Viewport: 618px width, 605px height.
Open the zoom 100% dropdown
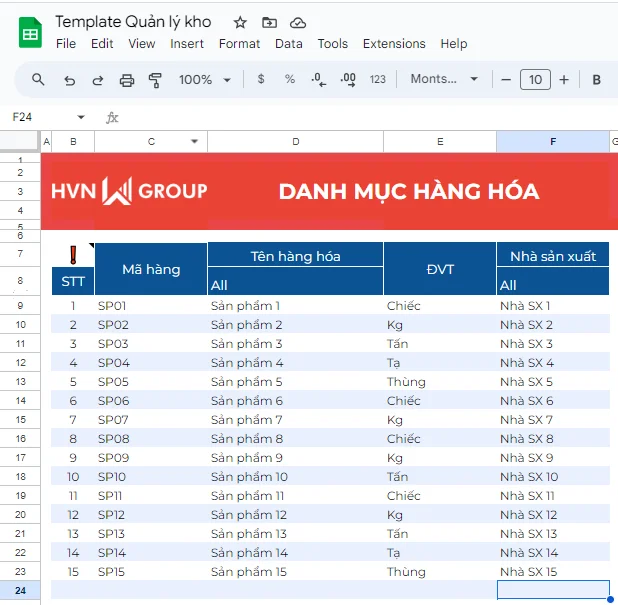(x=205, y=80)
